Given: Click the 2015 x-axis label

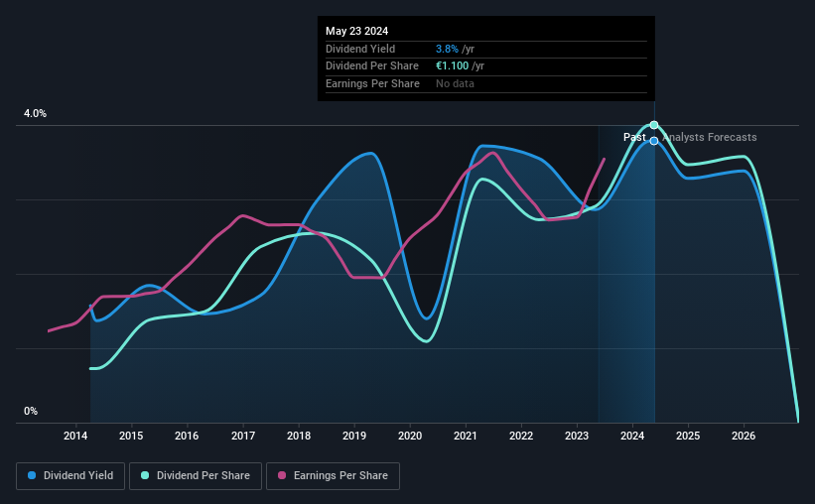Looking at the screenshot, I should [131, 436].
